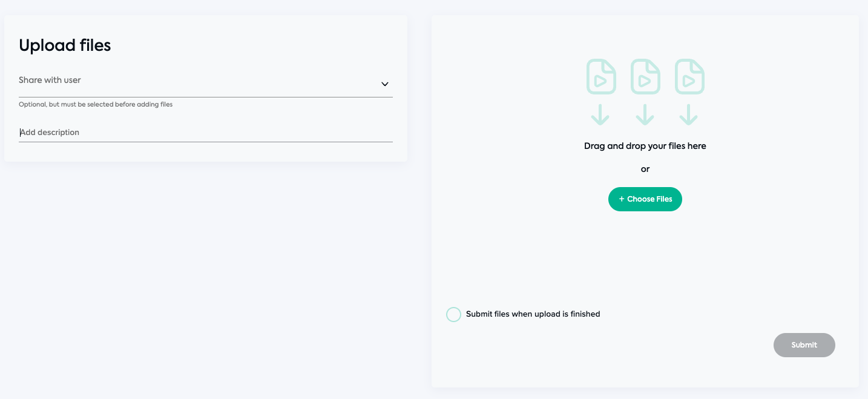Click the grey Submit button
Viewport: 868px width, 399px height.
tap(804, 345)
